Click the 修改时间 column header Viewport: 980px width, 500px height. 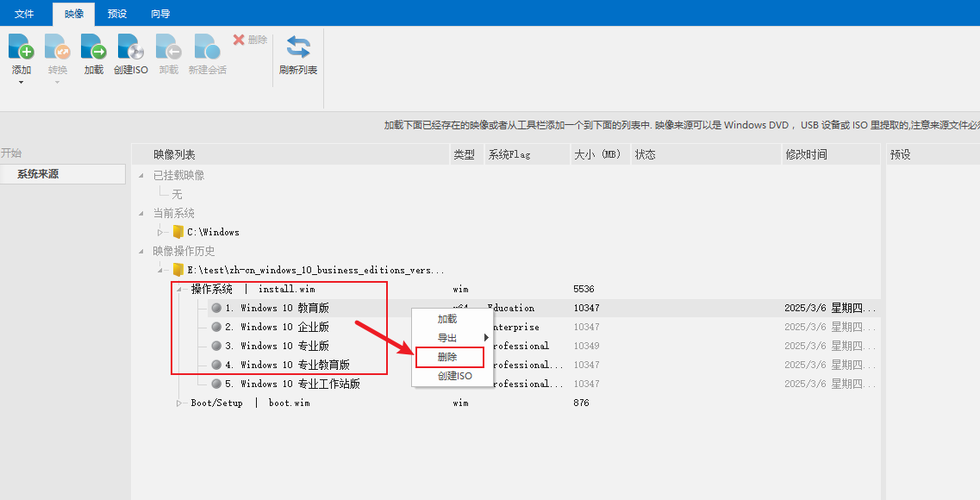coord(831,154)
